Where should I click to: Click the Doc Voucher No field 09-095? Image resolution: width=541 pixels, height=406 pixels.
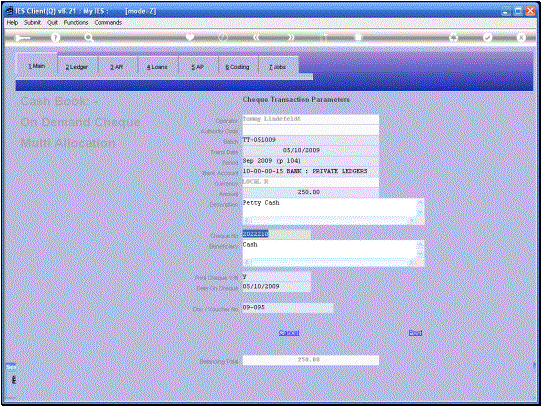tap(288, 308)
